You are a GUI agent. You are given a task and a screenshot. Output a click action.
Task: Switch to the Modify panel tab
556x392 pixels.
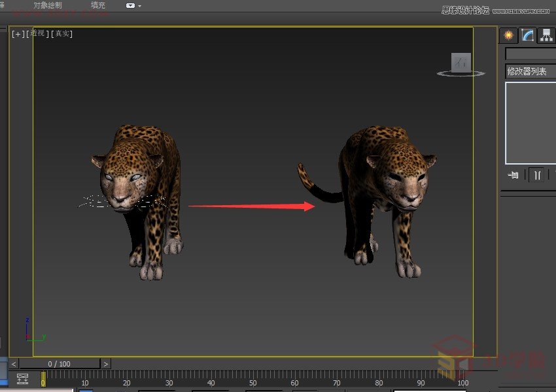tap(528, 35)
